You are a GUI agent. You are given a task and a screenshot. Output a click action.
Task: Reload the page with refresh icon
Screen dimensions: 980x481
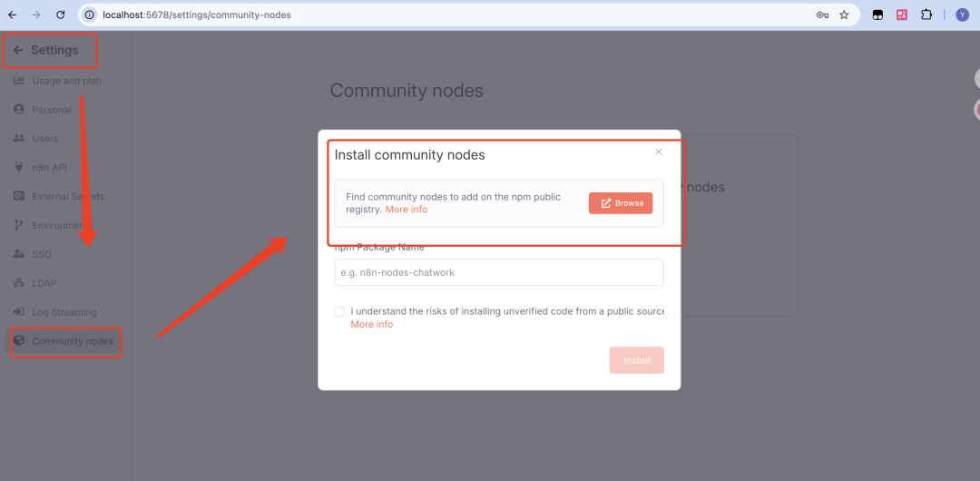[60, 15]
